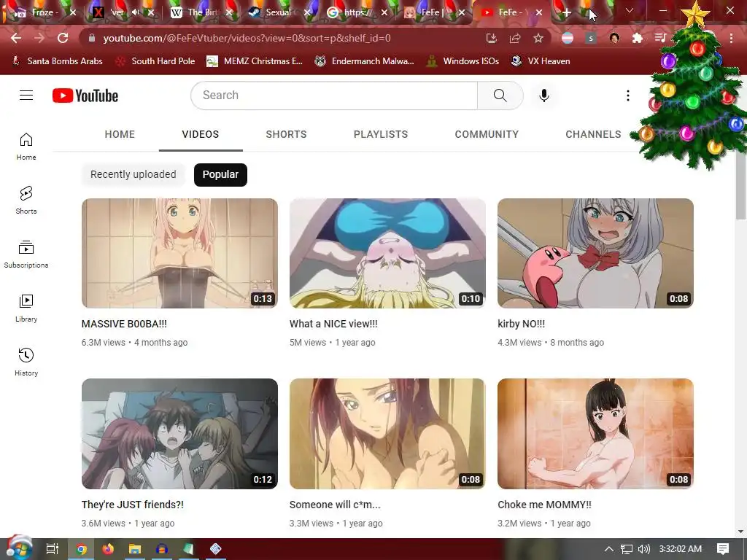Open Shorts in the sidebar
Image resolution: width=747 pixels, height=560 pixels.
[26, 200]
